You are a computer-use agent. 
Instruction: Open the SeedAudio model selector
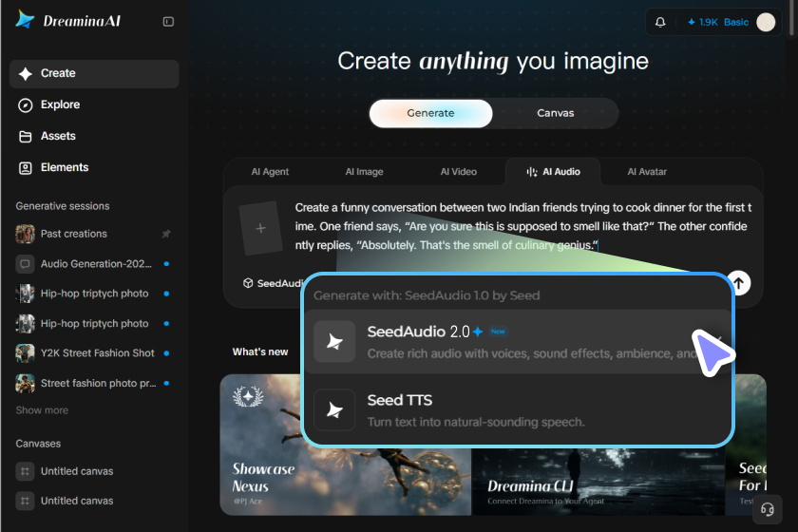pyautogui.click(x=273, y=283)
